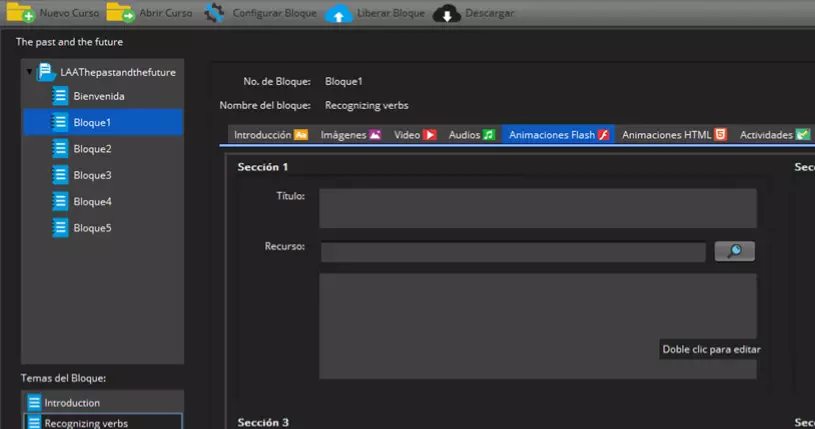Open Bloque3 from the course tree
This screenshot has width=815, height=429.
pyautogui.click(x=91, y=175)
